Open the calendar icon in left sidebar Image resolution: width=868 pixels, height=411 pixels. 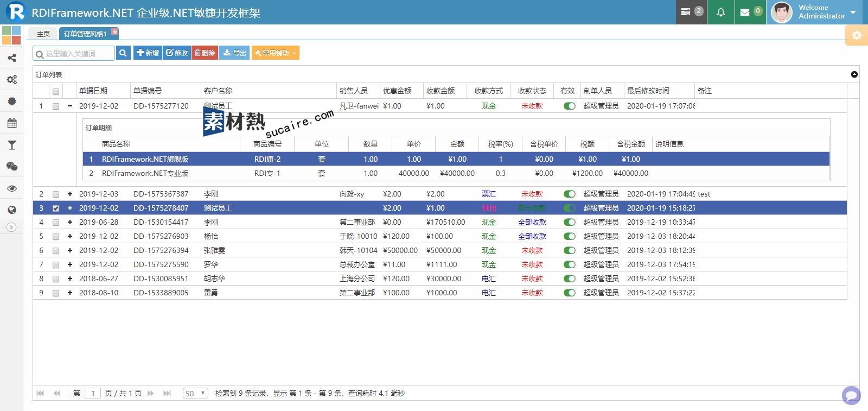click(x=11, y=123)
